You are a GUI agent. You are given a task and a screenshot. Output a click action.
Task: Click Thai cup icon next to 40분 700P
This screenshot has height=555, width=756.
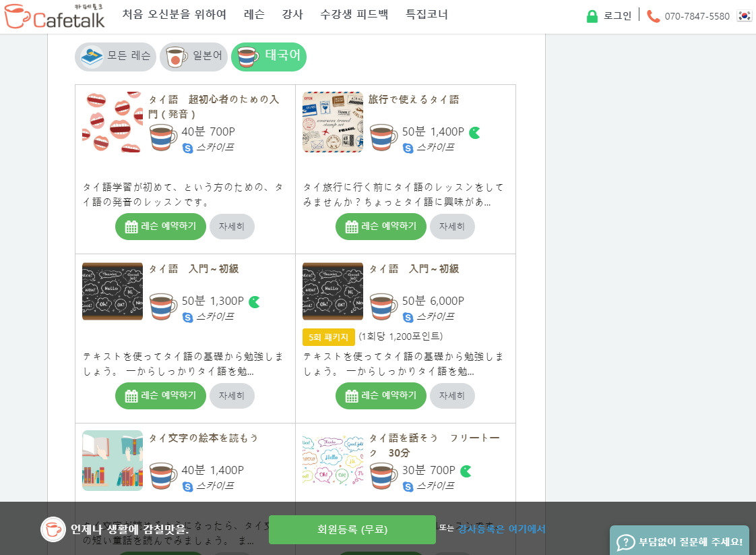(163, 138)
